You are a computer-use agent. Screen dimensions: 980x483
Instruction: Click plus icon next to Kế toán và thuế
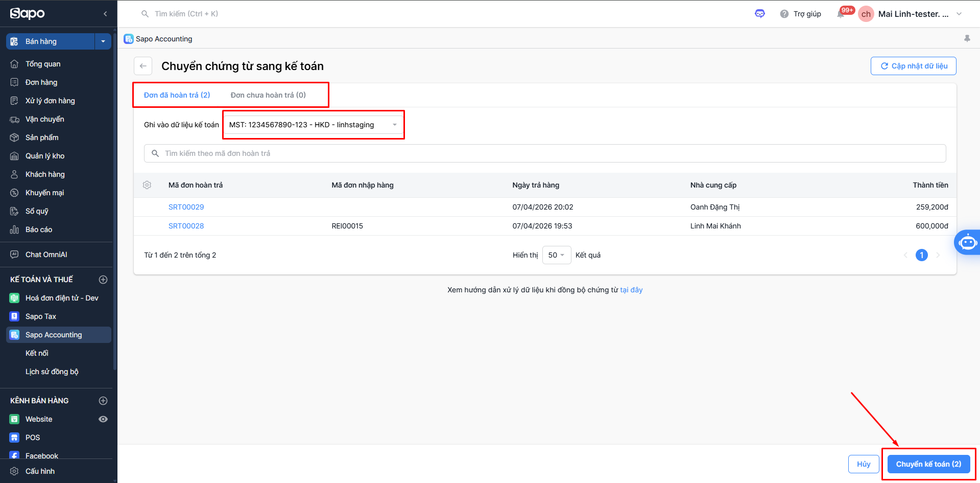click(103, 280)
